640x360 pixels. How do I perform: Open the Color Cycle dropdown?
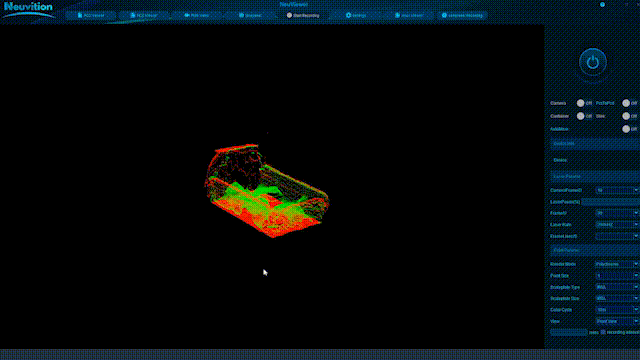(x=617, y=310)
